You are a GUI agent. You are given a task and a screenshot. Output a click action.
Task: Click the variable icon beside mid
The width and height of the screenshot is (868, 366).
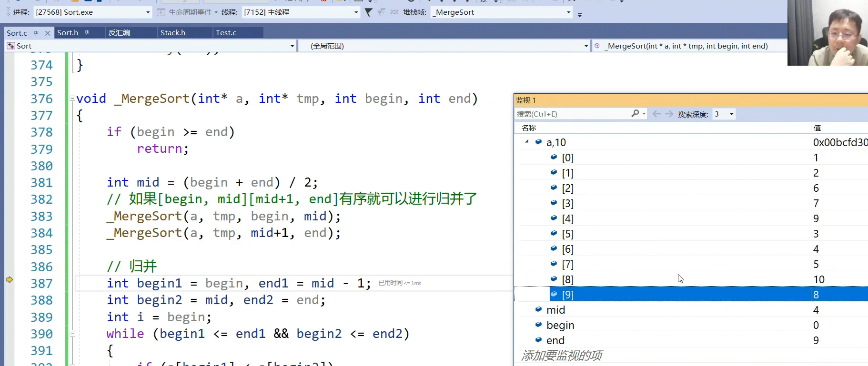[538, 309]
